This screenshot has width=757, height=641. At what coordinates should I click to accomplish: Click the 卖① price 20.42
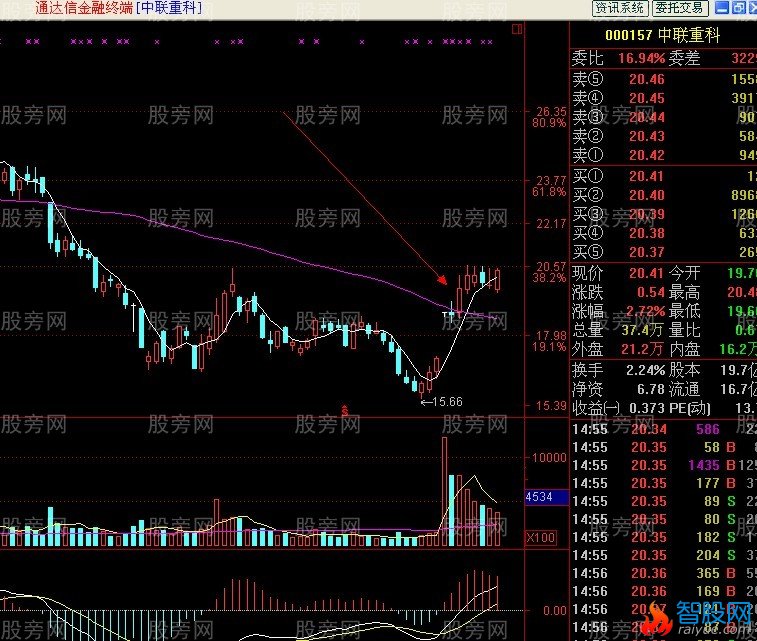[647, 155]
